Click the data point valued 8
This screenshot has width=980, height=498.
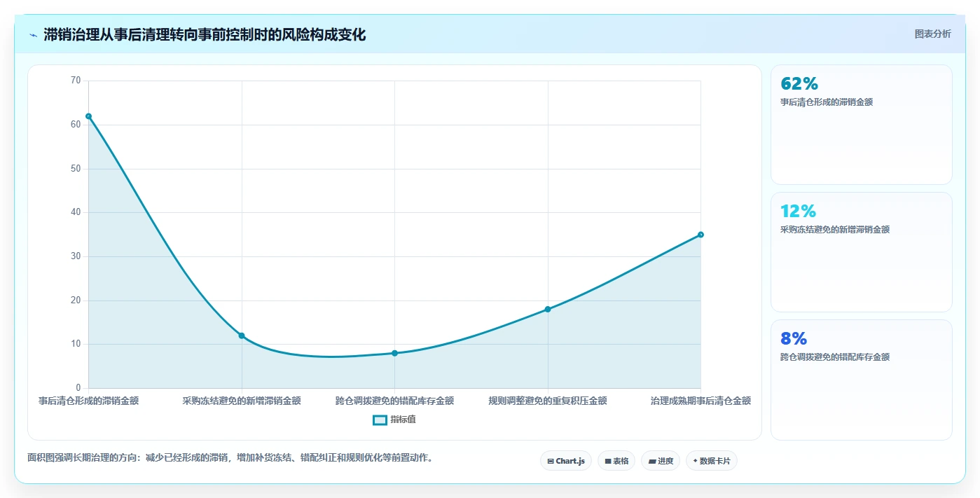(394, 353)
